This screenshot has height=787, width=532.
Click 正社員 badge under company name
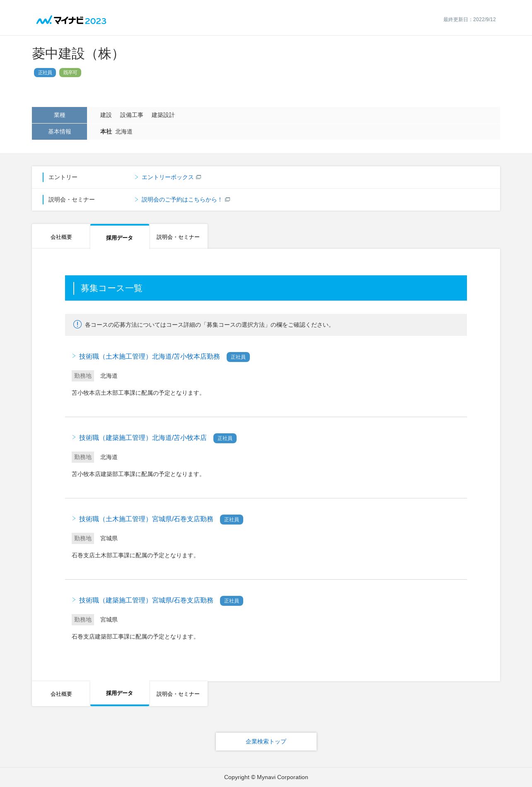[45, 73]
